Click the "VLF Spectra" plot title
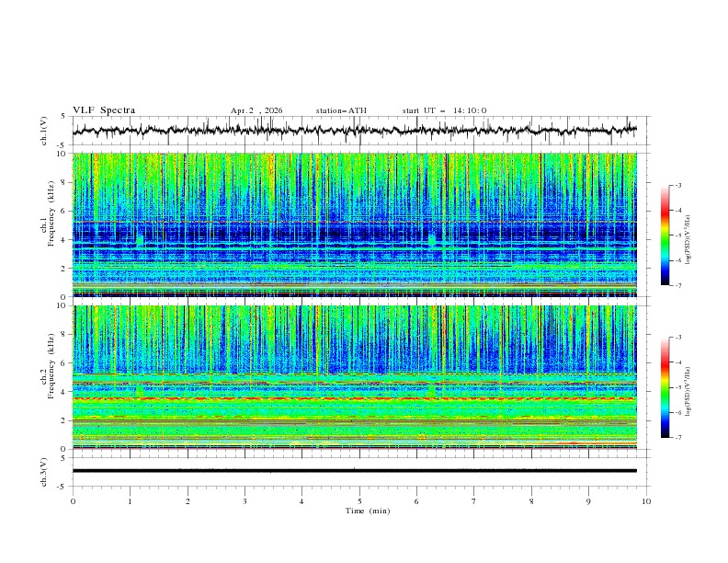Image resolution: width=728 pixels, height=563 pixels. 104,110
